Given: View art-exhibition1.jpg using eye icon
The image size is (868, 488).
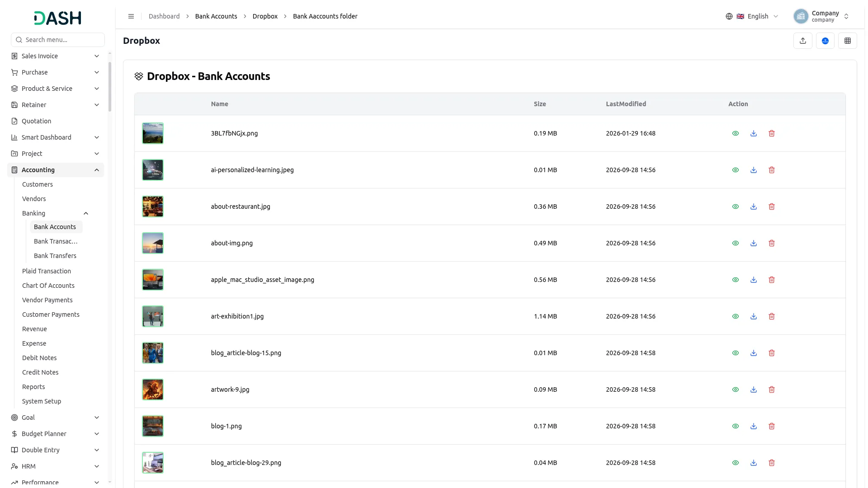Looking at the screenshot, I should click(736, 316).
